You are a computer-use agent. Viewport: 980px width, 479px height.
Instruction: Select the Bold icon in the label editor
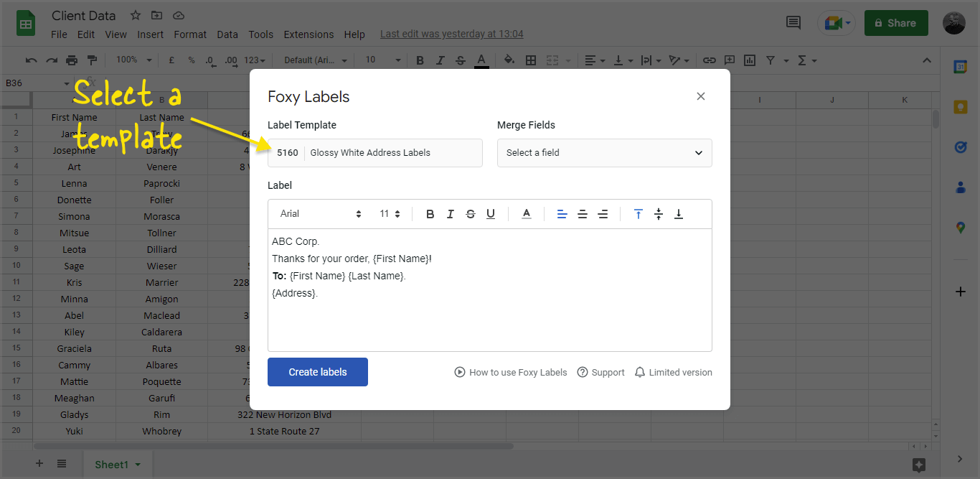click(x=430, y=213)
